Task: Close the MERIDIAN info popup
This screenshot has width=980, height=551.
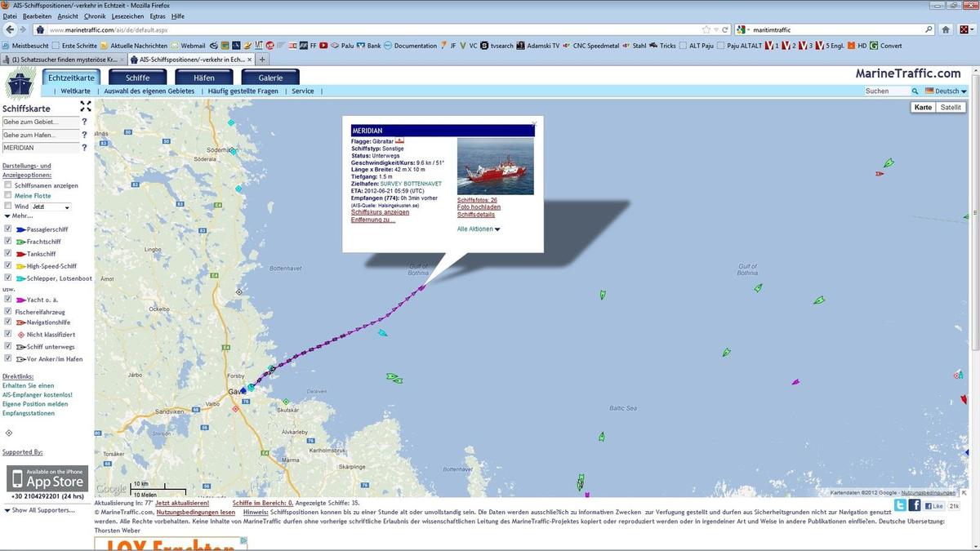Action: tap(534, 123)
